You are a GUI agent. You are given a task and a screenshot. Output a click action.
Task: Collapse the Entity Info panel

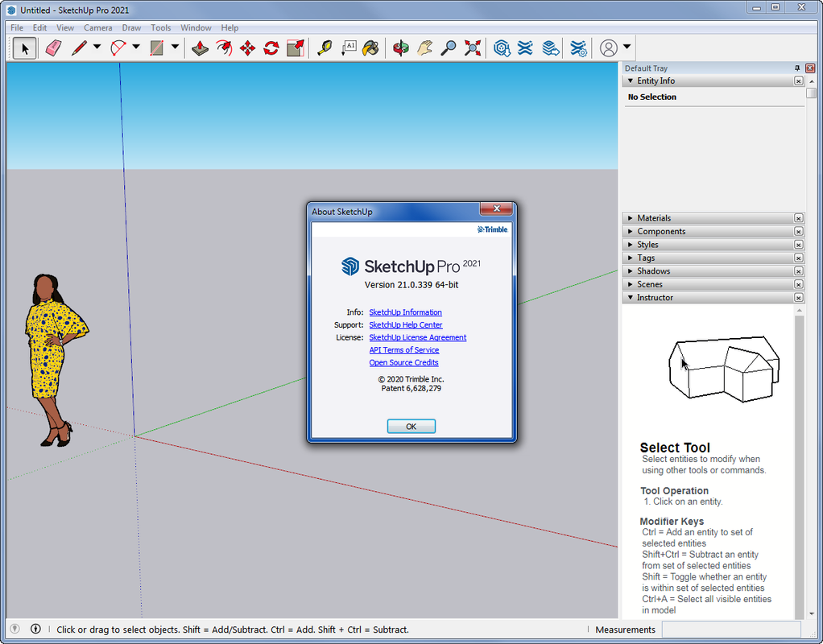tap(631, 80)
